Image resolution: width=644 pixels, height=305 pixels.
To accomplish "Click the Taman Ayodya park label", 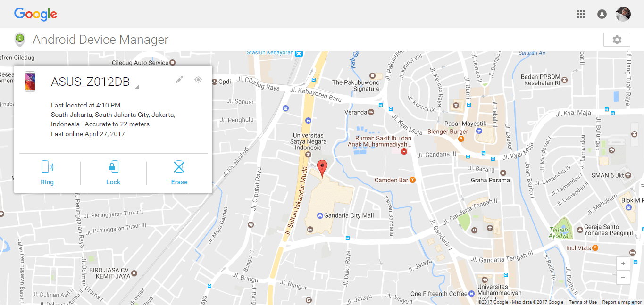I will [x=559, y=233].
